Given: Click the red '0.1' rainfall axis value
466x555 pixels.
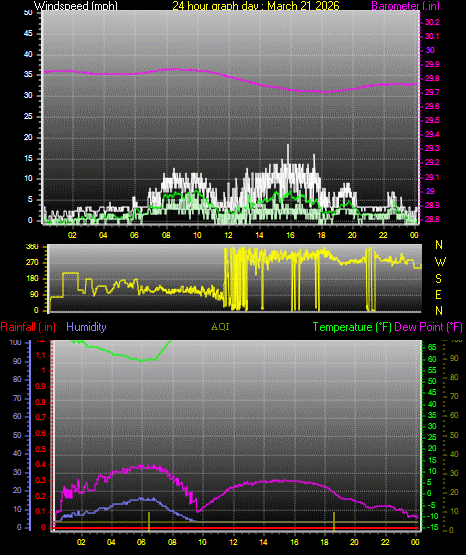Looking at the screenshot, I should tap(41, 511).
